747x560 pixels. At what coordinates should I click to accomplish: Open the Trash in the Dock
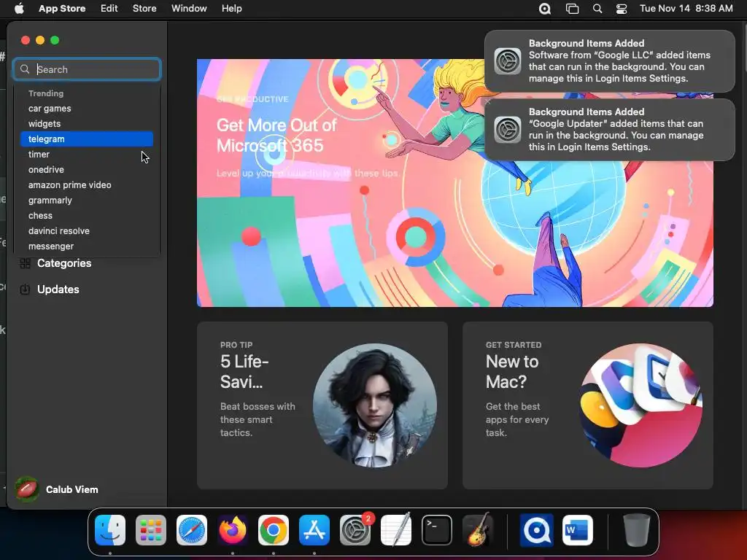tap(636, 530)
